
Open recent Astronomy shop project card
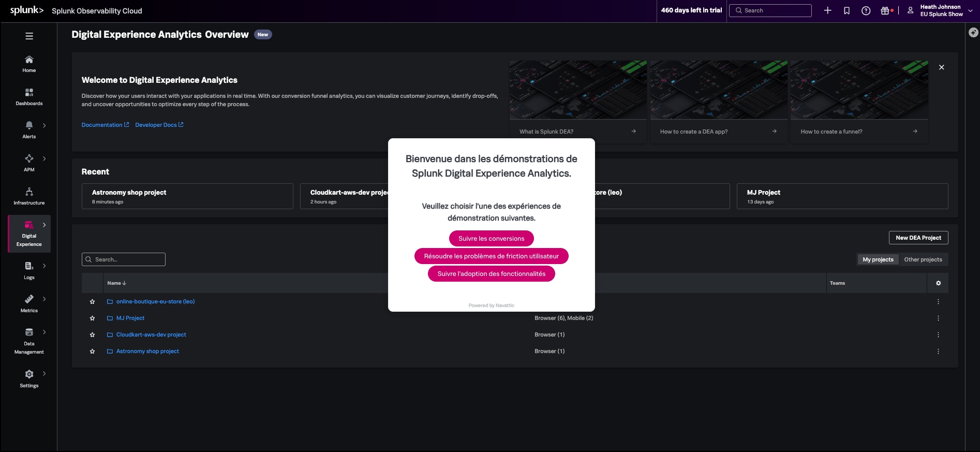pos(187,196)
